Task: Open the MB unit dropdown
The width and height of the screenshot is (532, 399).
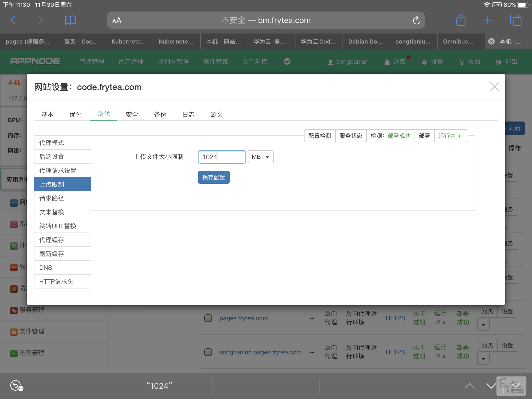Action: [x=260, y=157]
